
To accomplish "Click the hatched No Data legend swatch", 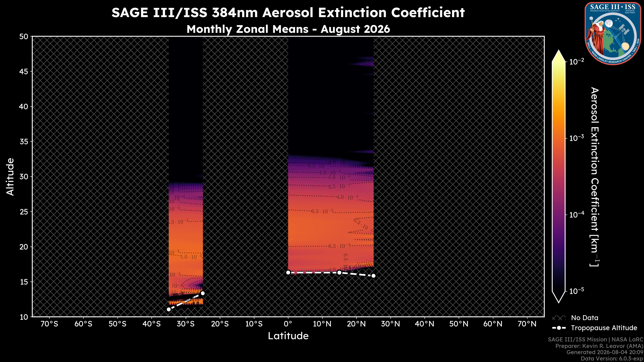I will click(559, 318).
